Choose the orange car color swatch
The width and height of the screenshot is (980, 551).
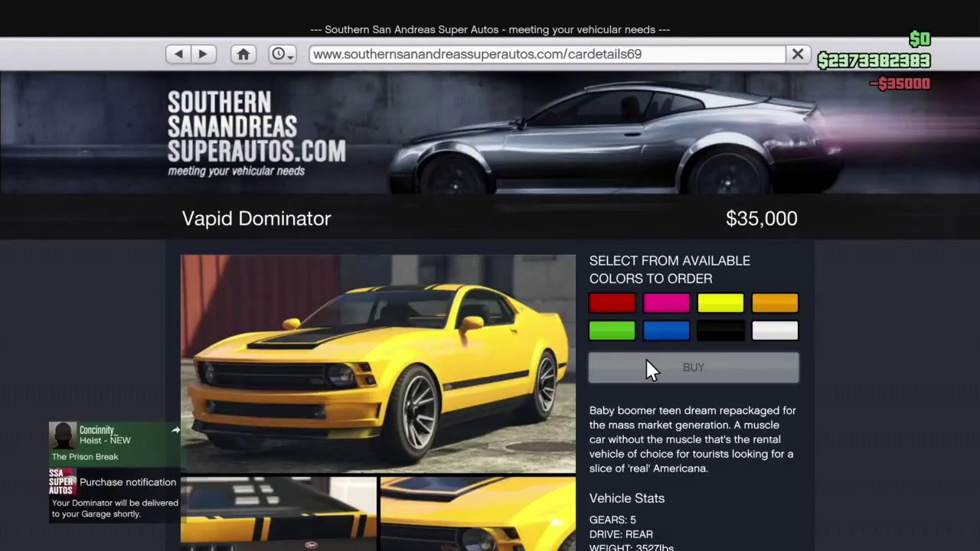coord(775,303)
